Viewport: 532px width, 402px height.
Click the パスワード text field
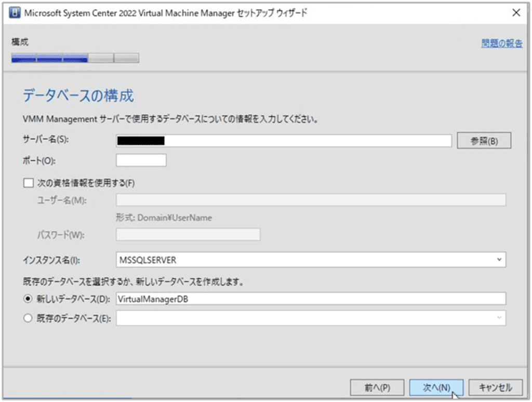(x=188, y=234)
